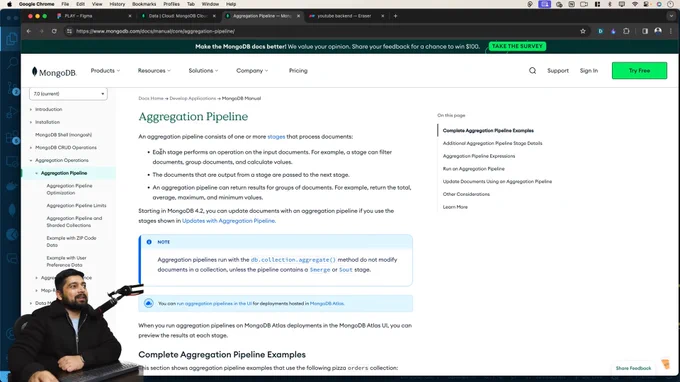Open the Chrome extensions puzzle icon

[x=626, y=31]
